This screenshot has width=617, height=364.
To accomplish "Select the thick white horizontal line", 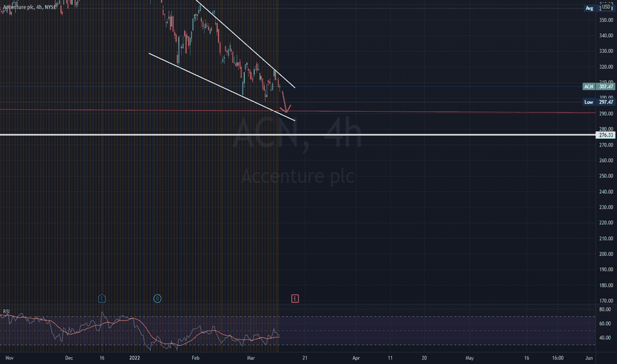I will [297, 135].
